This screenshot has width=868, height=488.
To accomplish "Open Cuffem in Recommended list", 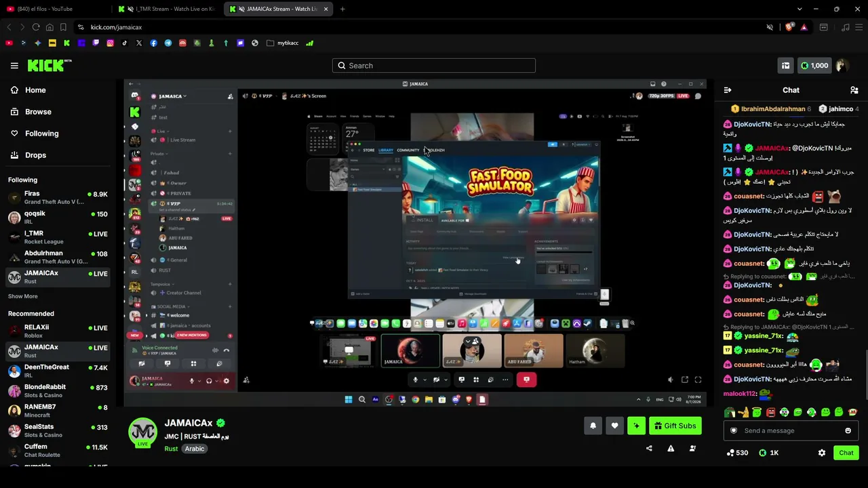I will point(57,451).
